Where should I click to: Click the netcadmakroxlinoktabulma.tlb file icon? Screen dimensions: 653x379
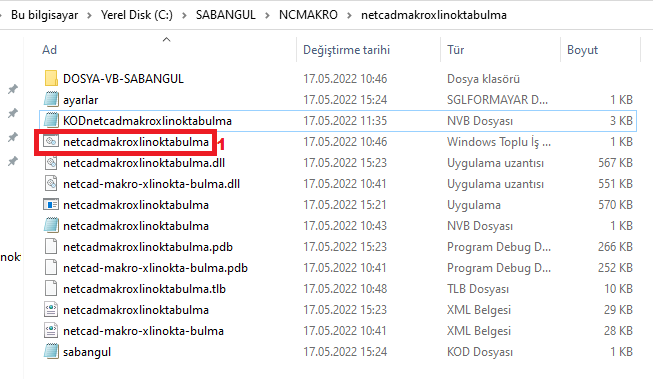pos(51,289)
